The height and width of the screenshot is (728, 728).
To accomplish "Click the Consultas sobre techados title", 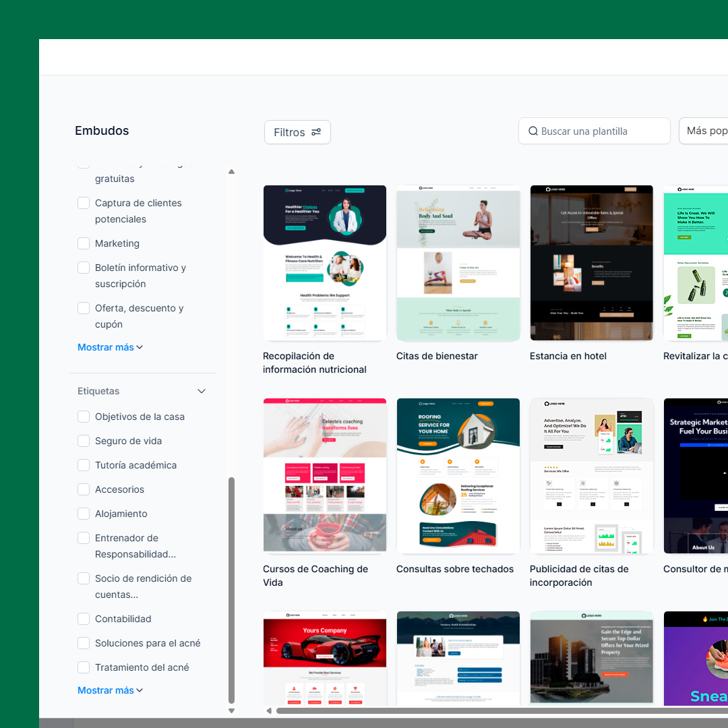I will coord(454,569).
